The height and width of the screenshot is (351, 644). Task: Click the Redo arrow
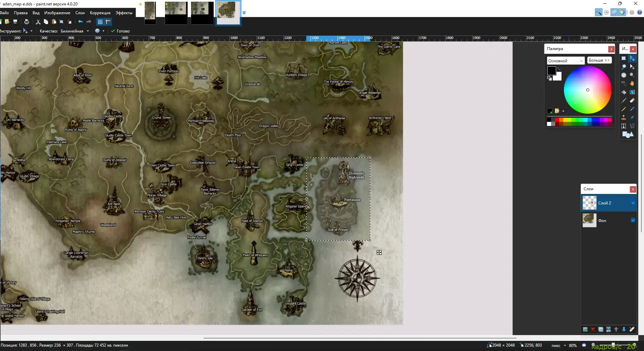click(89, 22)
